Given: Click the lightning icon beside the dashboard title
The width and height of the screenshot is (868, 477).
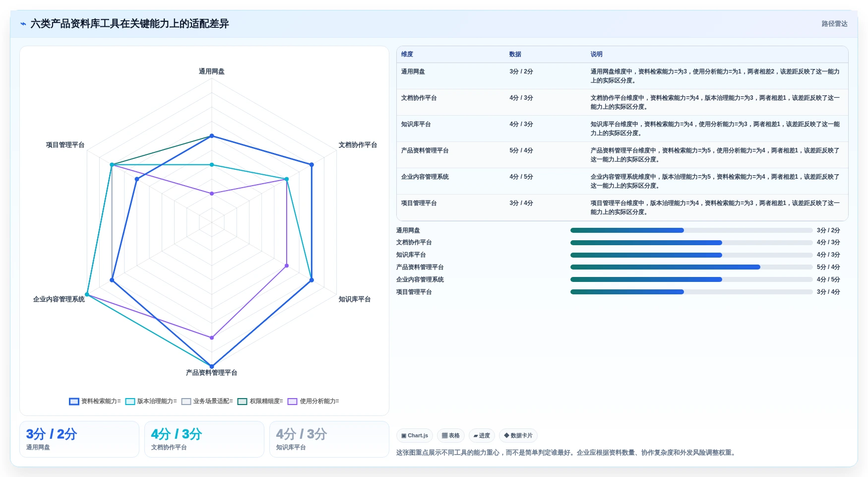Looking at the screenshot, I should tap(23, 24).
